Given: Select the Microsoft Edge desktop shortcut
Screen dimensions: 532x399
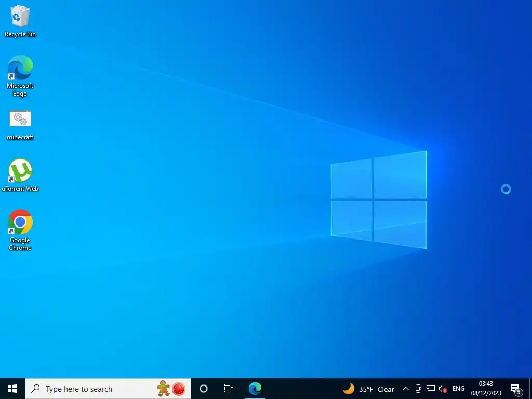Looking at the screenshot, I should [20, 76].
